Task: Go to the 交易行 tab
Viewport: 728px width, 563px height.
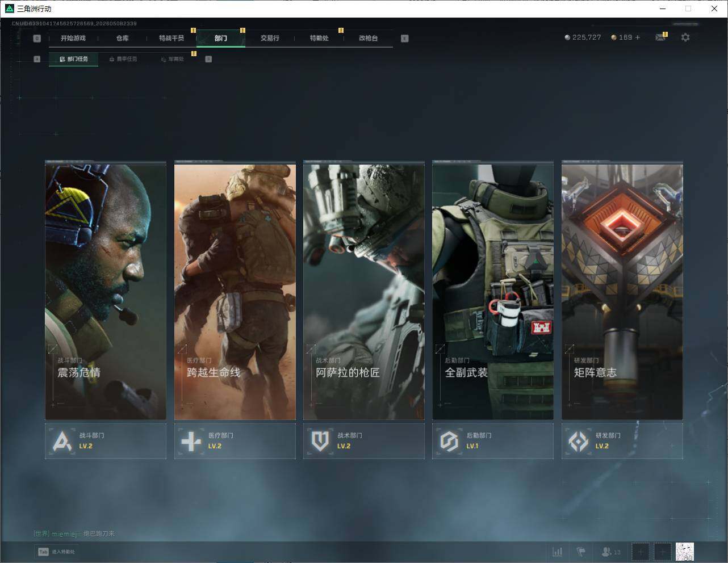Action: pos(270,38)
